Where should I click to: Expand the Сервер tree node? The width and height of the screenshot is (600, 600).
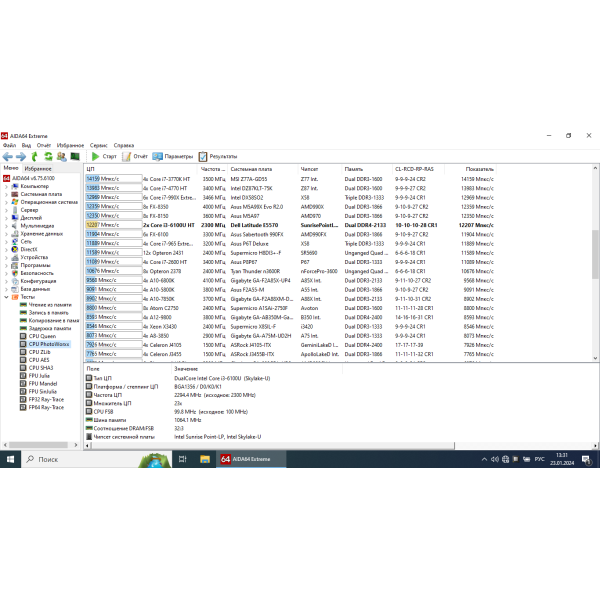tap(6, 210)
